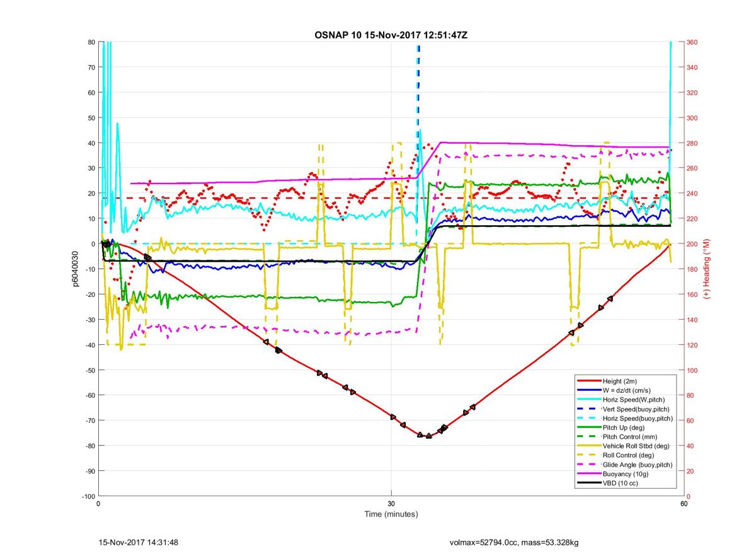756x558 pixels.
Task: Select the -80 tick label
Action: [x=89, y=446]
